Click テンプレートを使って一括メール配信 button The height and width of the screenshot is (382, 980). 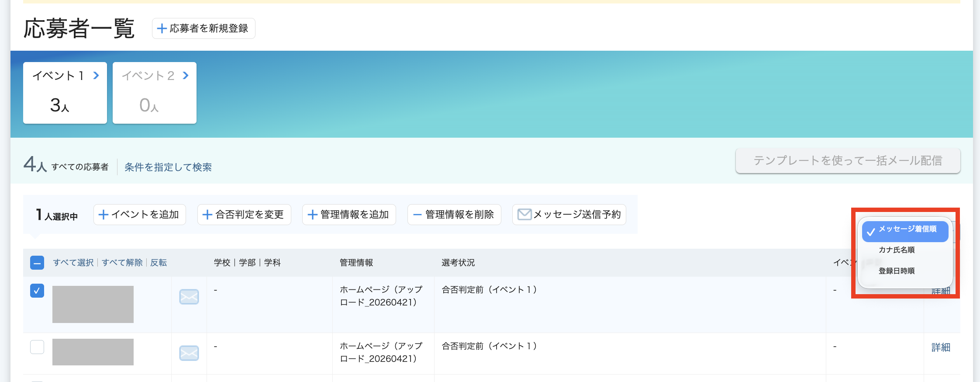tap(848, 160)
